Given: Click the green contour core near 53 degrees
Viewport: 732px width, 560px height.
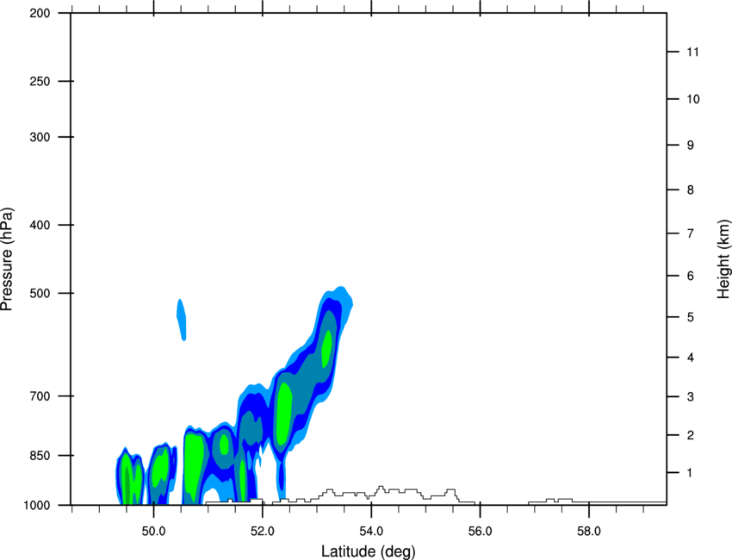Looking at the screenshot, I should click(x=326, y=349).
